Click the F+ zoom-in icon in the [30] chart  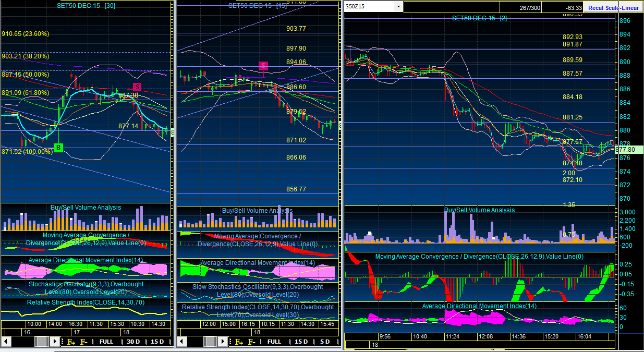71,342
